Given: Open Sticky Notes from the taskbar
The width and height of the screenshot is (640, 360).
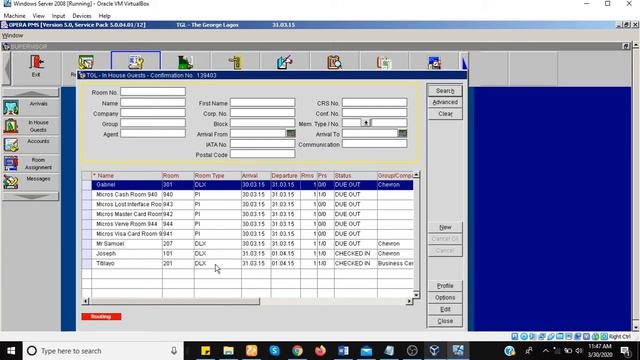Looking at the screenshot, I should click(x=205, y=351).
